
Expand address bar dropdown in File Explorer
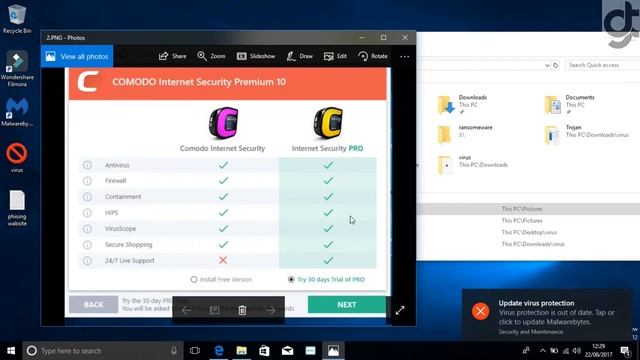click(x=547, y=65)
